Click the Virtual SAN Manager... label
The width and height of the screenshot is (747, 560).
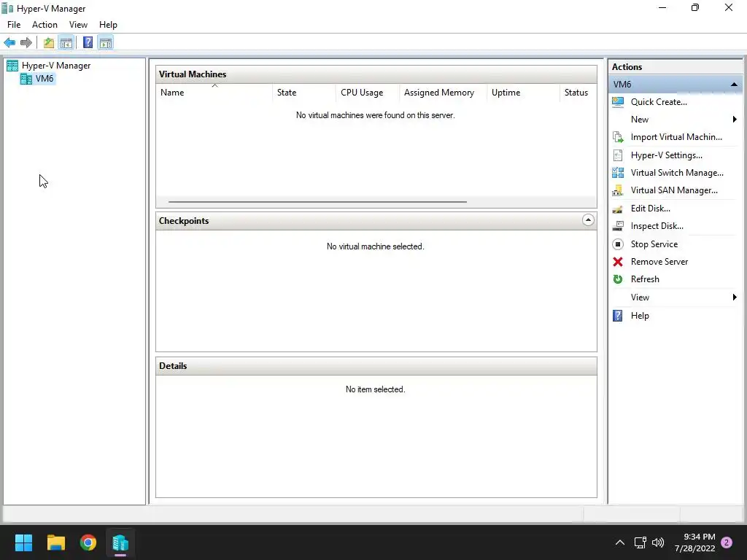(674, 190)
